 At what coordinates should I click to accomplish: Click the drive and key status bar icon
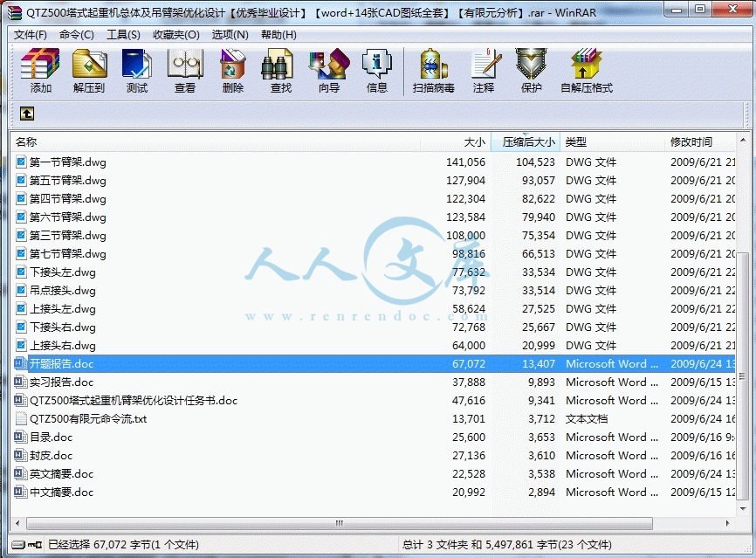point(26,545)
